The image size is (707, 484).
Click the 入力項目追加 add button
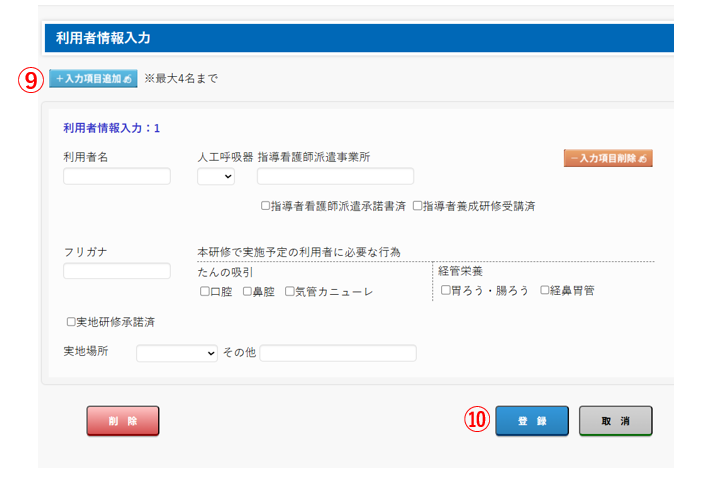(93, 79)
